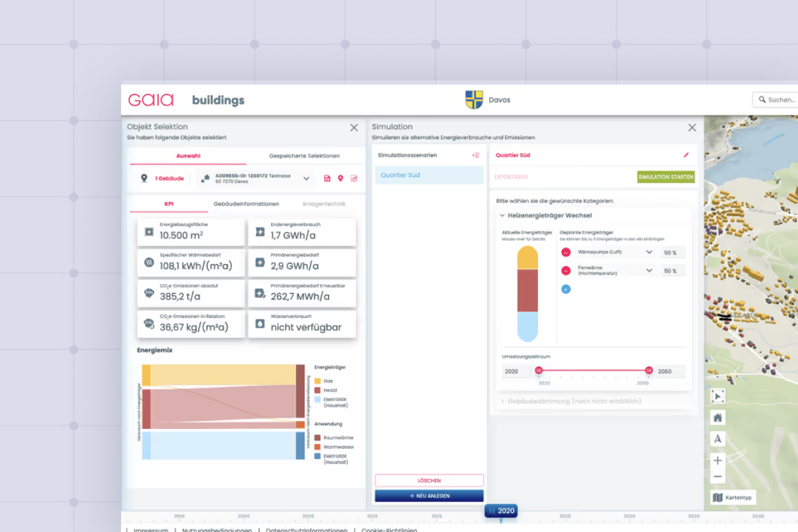
Task: Create a scenario with Neu anlegen
Action: [429, 495]
